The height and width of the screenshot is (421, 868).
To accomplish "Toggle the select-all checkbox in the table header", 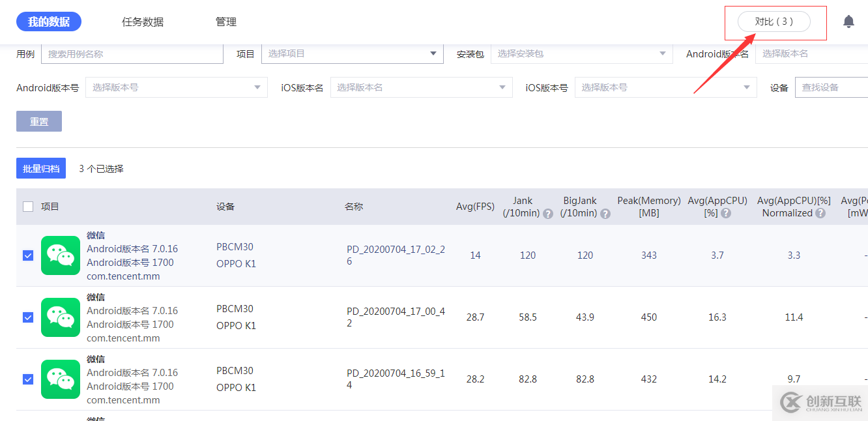I will [27, 206].
